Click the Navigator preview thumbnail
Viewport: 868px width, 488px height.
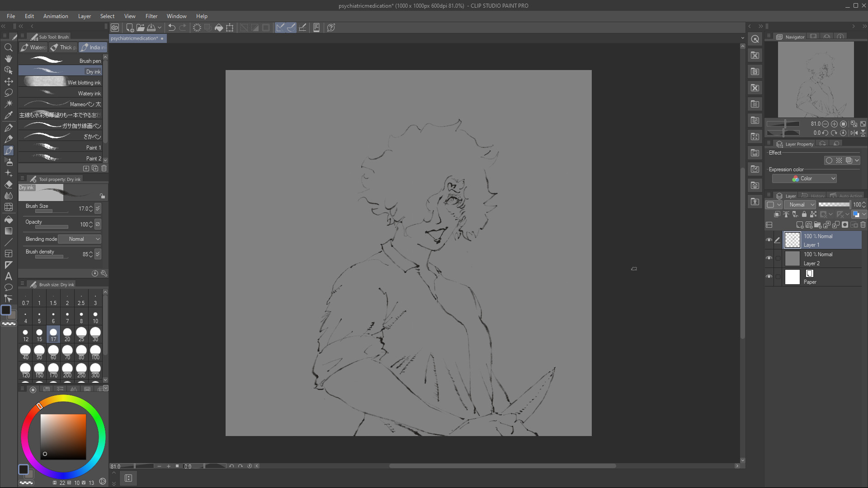pyautogui.click(x=816, y=79)
